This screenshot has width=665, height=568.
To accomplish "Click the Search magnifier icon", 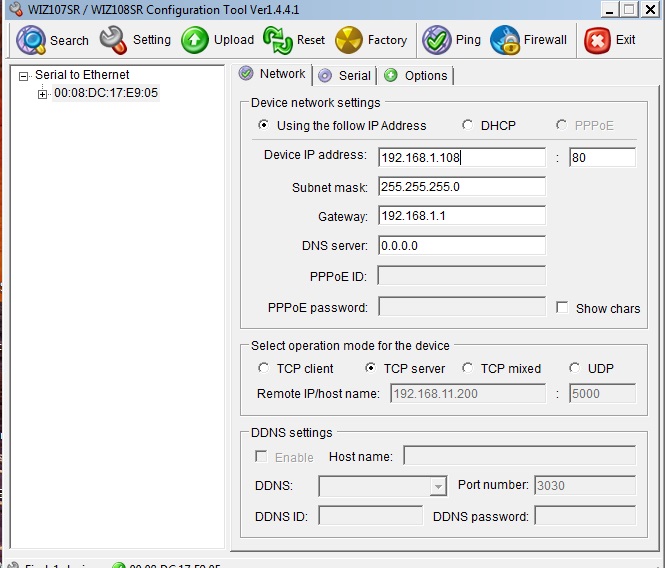I will click(31, 40).
